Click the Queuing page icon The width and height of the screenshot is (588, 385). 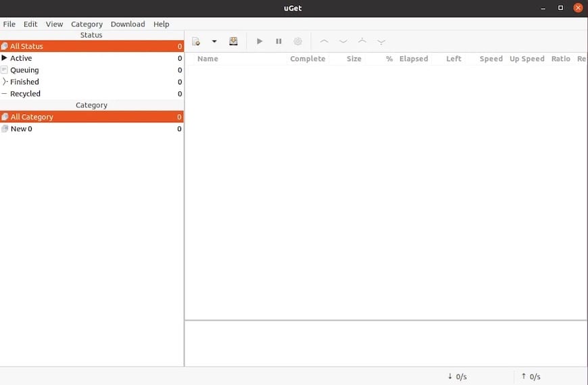[5, 70]
